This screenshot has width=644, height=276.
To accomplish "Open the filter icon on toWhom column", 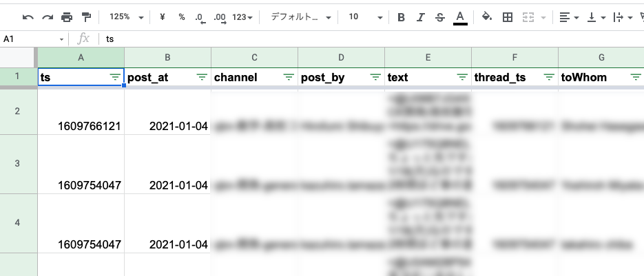I will 635,77.
